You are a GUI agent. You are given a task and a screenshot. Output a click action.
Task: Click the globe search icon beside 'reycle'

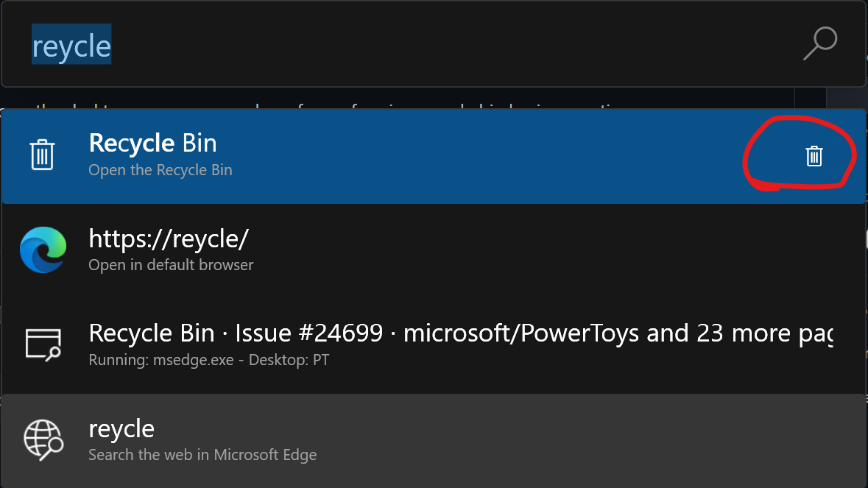(x=43, y=439)
